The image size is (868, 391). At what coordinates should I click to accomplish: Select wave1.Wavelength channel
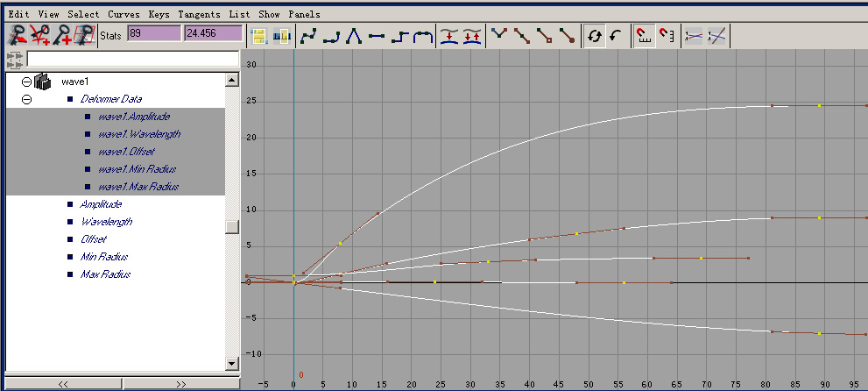coord(139,135)
